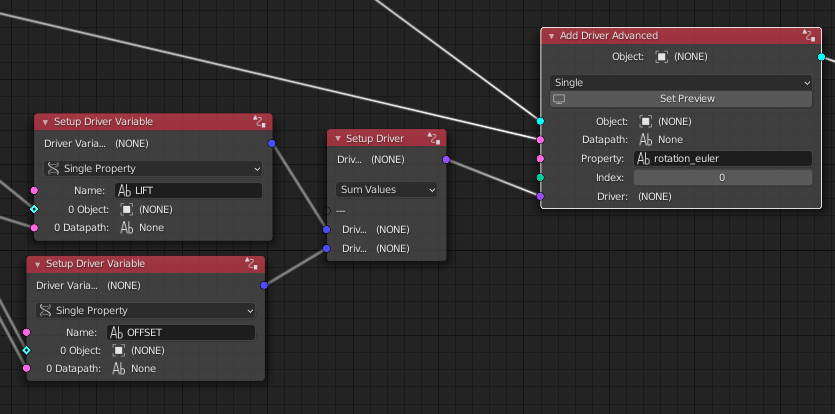The height and width of the screenshot is (414, 835).
Task: Click second Driver Variable input socket on Setup Driver
Action: [x=326, y=248]
